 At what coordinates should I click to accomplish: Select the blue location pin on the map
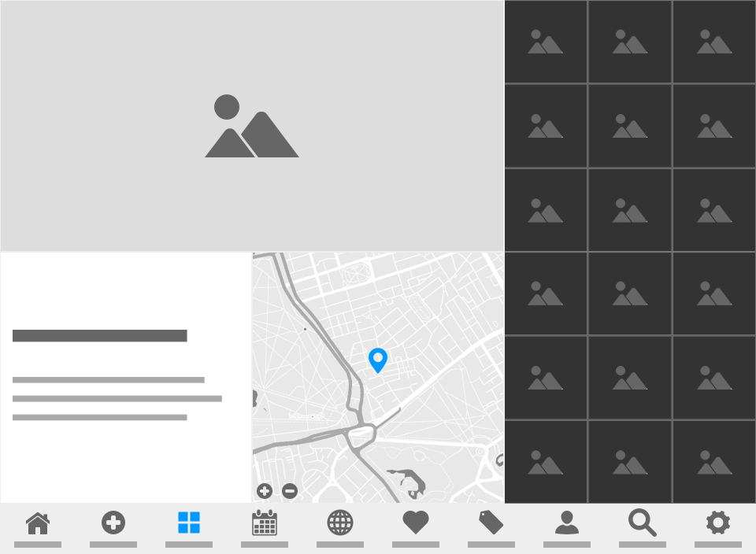coord(380,361)
